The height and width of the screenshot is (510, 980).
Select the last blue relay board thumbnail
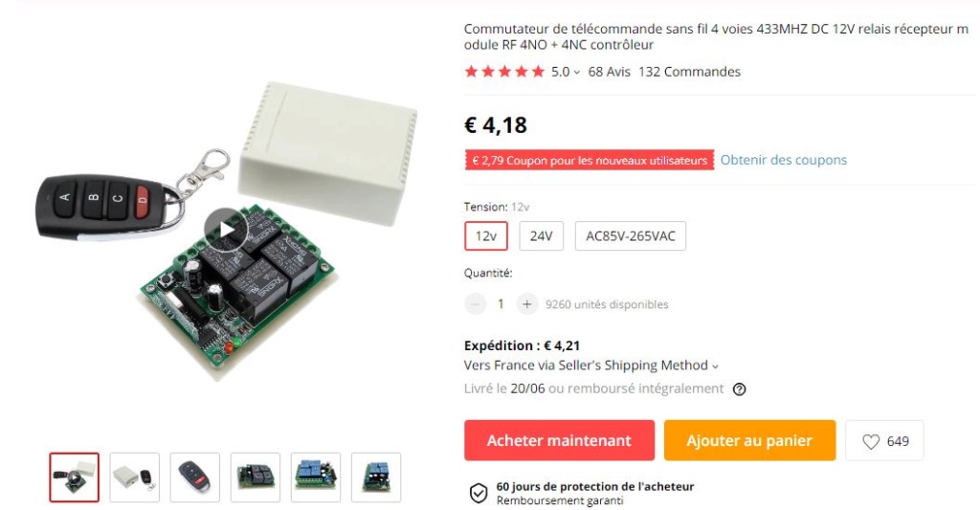(375, 477)
